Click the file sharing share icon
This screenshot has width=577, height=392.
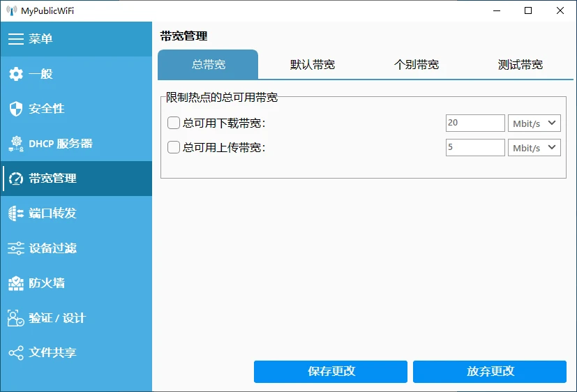click(16, 353)
